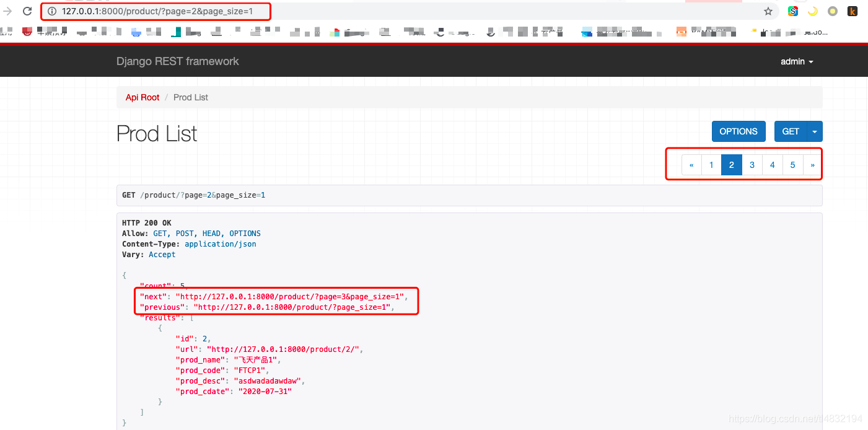
Task: Click the Prod List breadcrumb
Action: point(191,97)
